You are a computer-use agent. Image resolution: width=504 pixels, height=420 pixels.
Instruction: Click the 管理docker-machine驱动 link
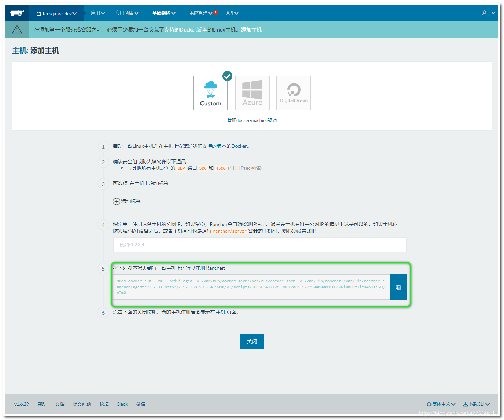[252, 120]
